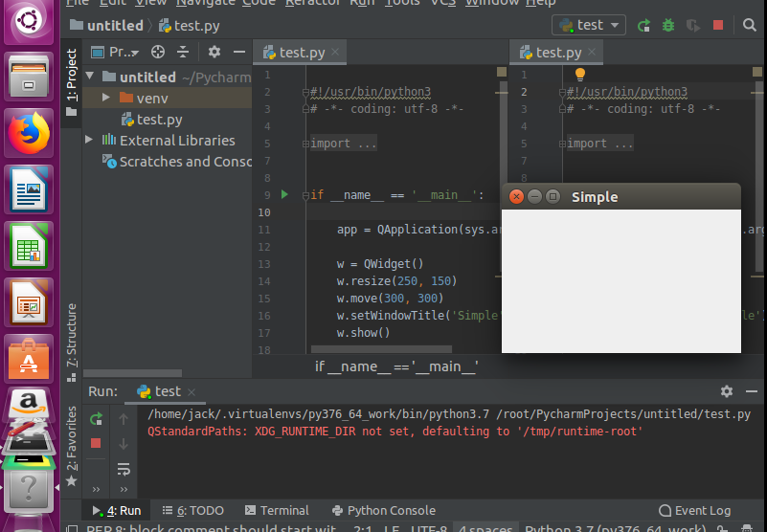Open Project panel settings gear
The image size is (767, 532).
(x=214, y=52)
